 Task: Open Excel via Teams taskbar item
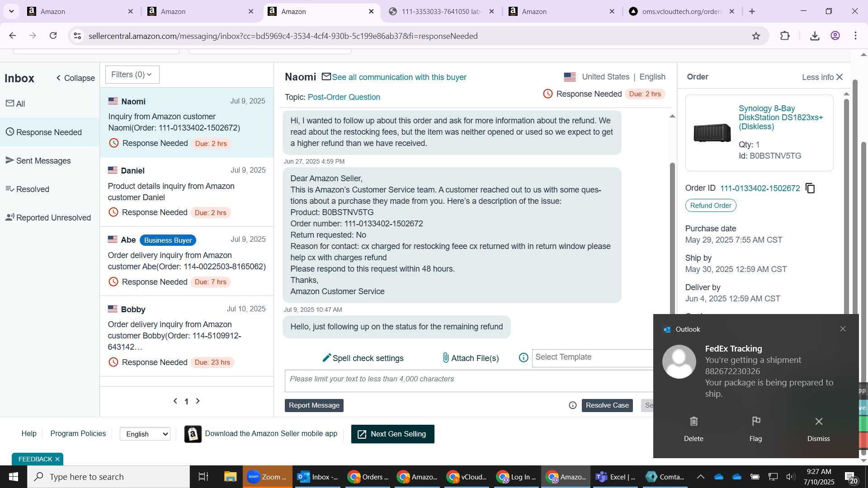pos(616,477)
